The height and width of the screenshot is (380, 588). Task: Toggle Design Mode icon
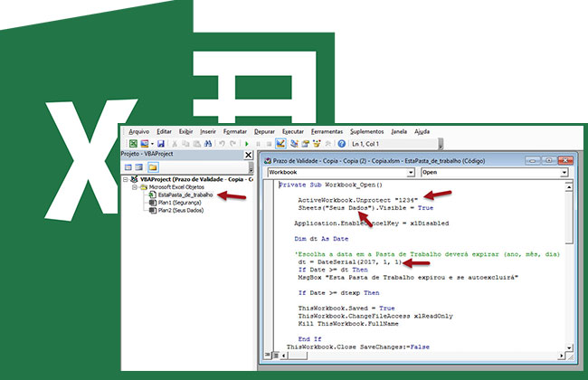(280, 144)
